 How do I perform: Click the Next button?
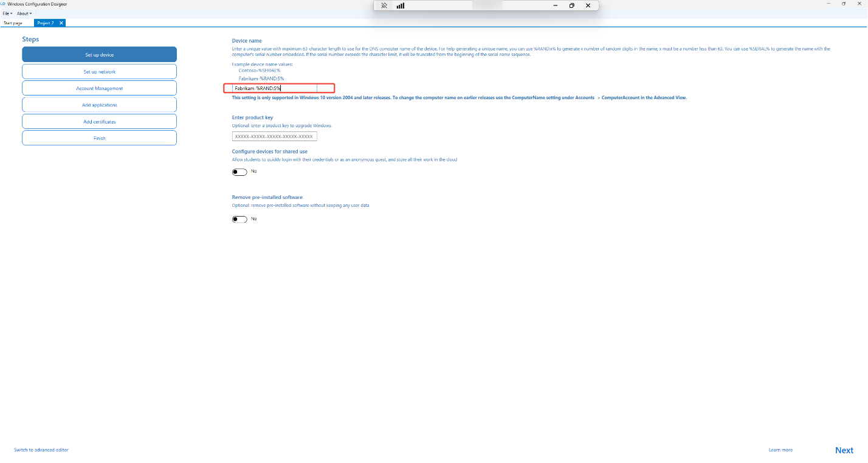(x=844, y=450)
